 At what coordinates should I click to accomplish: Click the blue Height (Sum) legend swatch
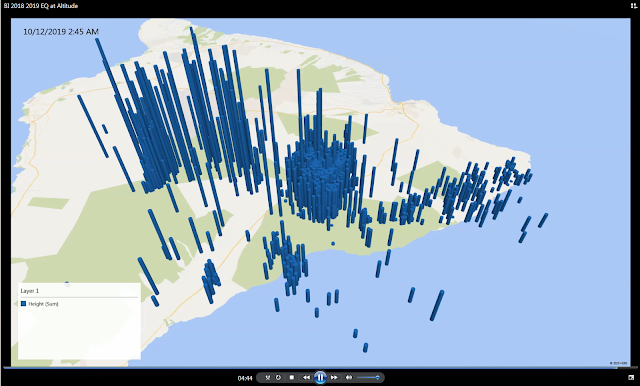pyautogui.click(x=23, y=304)
